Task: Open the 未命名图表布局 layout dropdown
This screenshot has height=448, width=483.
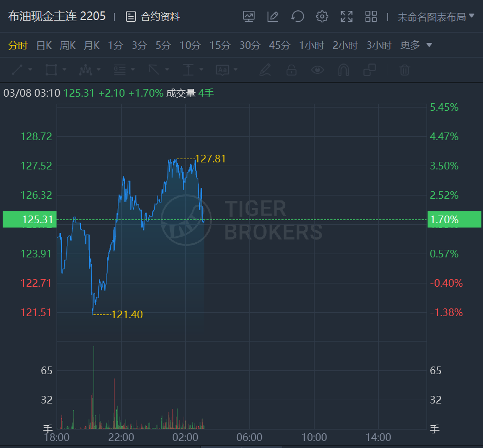Action: (x=436, y=17)
